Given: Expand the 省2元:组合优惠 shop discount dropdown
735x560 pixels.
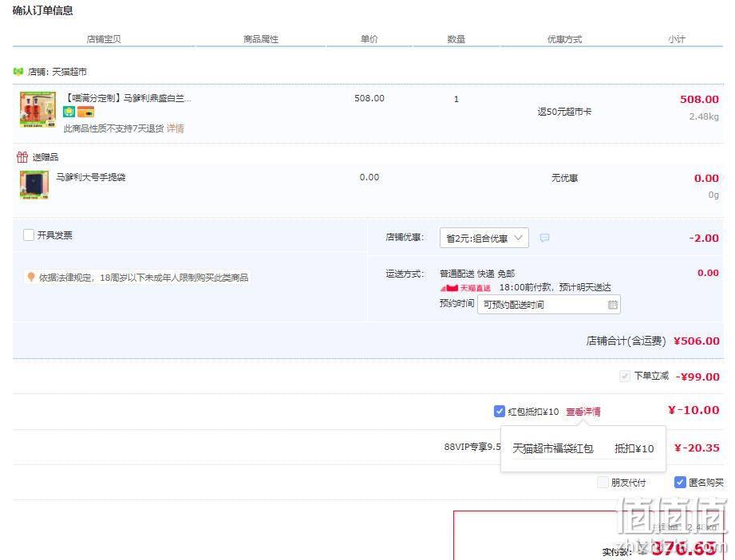Looking at the screenshot, I should point(484,238).
